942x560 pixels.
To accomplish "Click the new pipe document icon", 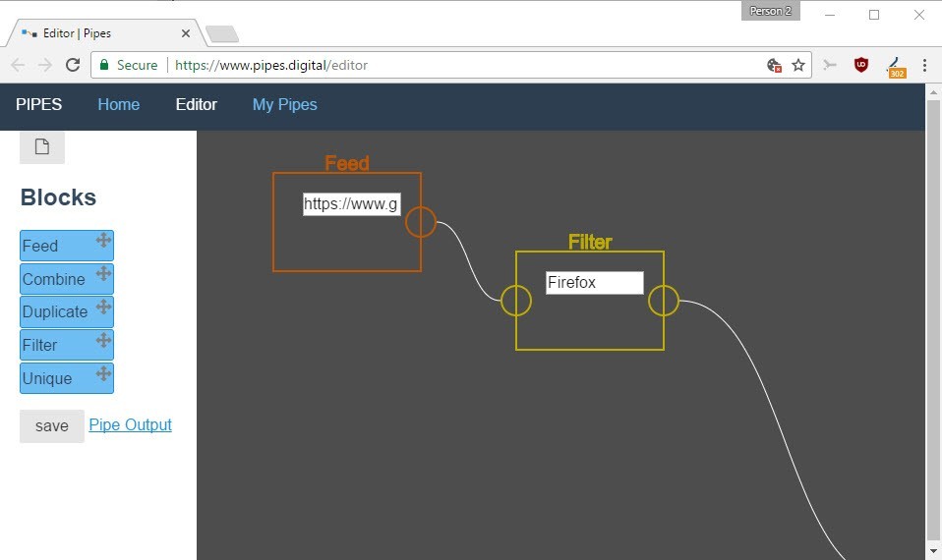I will [x=42, y=146].
